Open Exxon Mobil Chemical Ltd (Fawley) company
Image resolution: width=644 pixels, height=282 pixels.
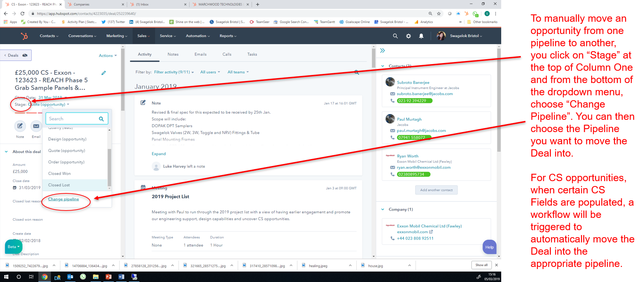coord(429,226)
